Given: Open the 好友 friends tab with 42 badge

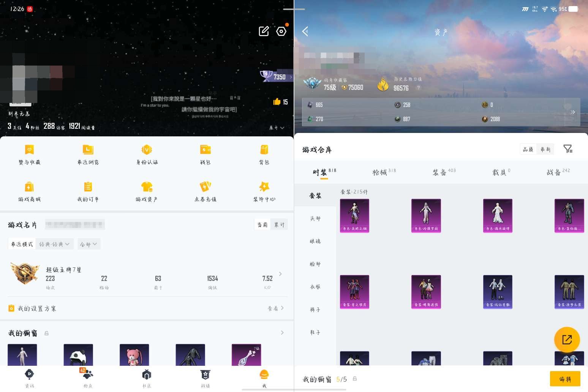Looking at the screenshot, I should pyautogui.click(x=88, y=378).
